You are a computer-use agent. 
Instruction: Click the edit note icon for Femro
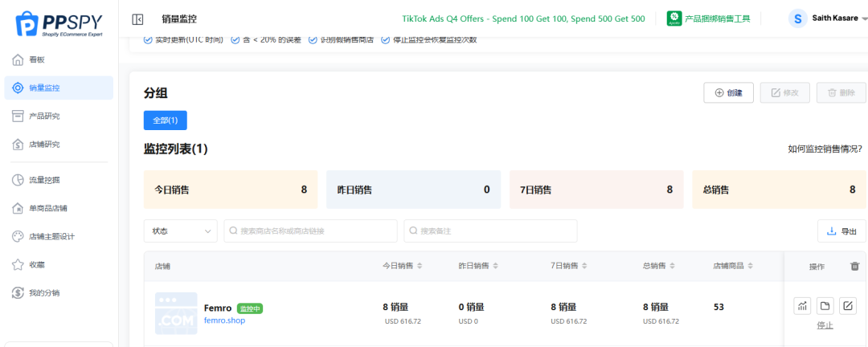(x=848, y=305)
